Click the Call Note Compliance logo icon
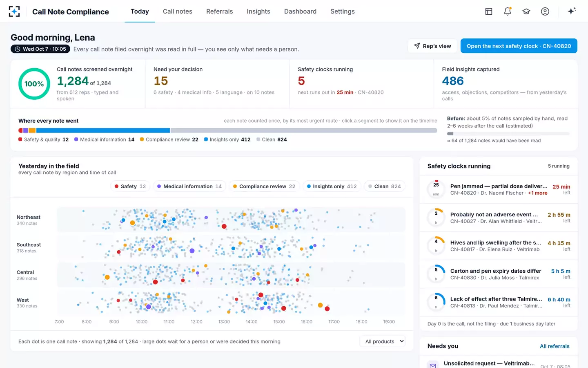Viewport: 588px width, 368px height. pos(14,11)
